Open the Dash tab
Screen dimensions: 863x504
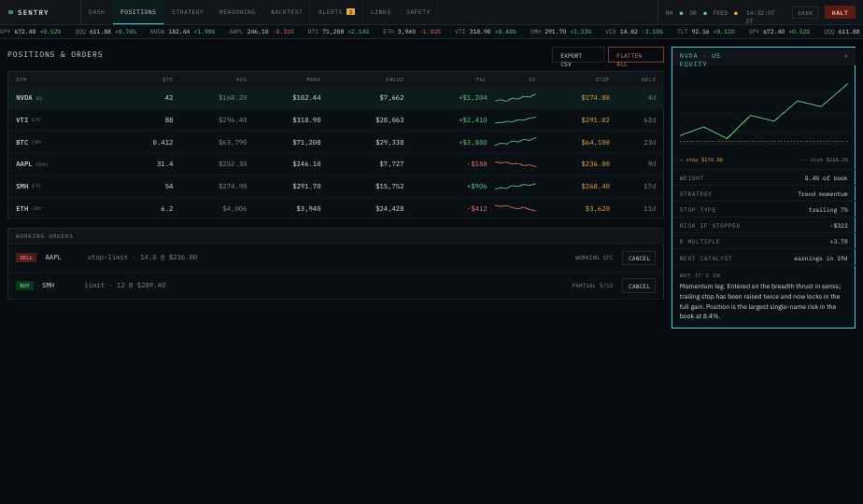96,11
